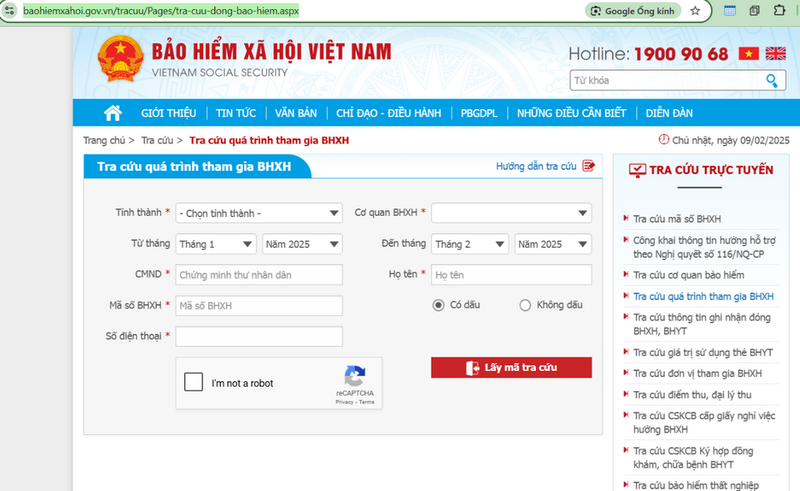Open the Cơ quan BHXH dropdown
Viewport: 800px width, 491px height.
(511, 213)
